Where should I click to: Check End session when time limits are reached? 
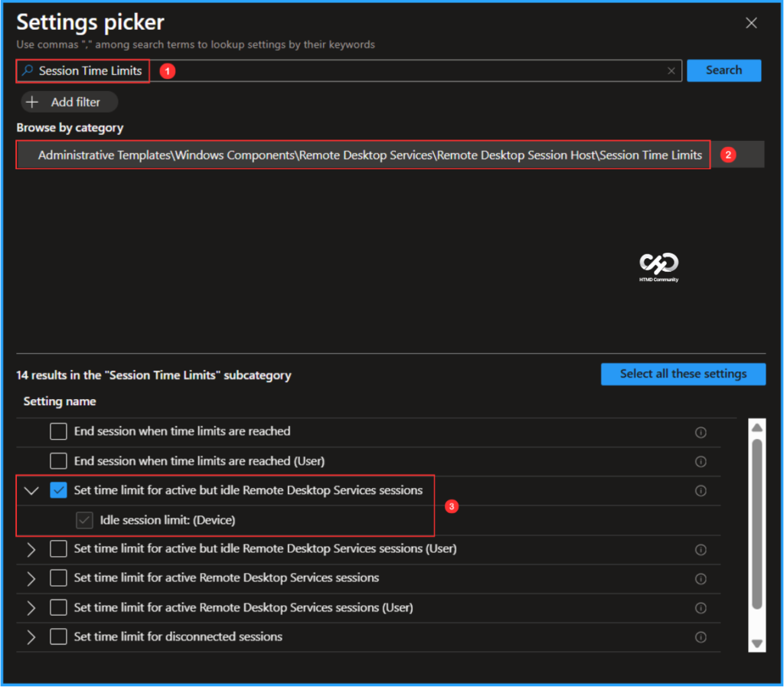point(58,431)
